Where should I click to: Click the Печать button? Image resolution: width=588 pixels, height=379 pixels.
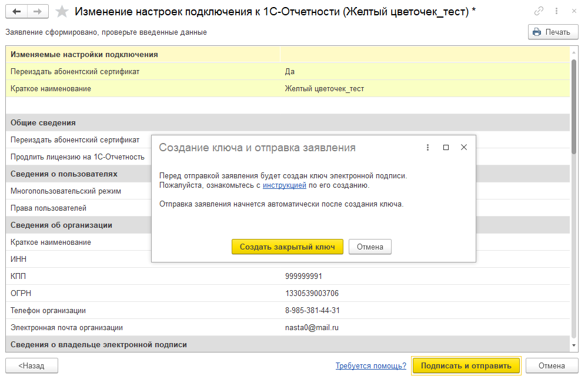pos(553,32)
